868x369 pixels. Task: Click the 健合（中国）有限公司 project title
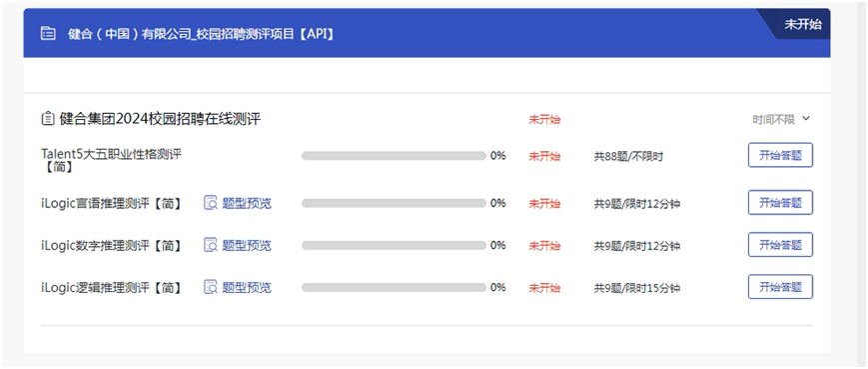pos(201,34)
